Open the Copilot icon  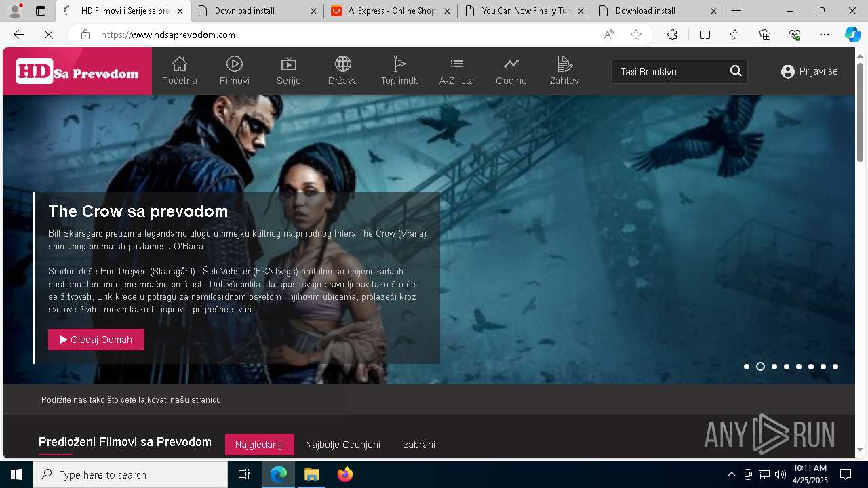pos(852,35)
